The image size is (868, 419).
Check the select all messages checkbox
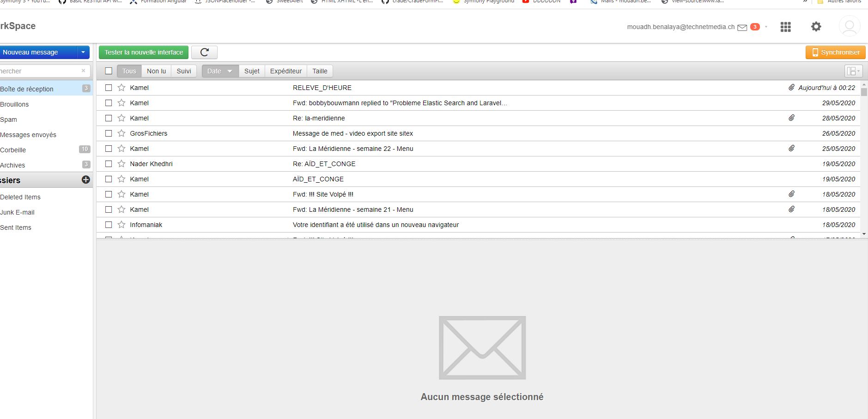click(x=109, y=71)
